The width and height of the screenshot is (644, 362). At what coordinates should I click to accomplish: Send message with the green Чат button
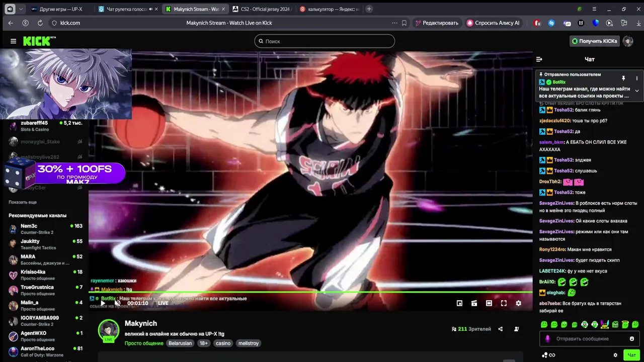(x=631, y=355)
